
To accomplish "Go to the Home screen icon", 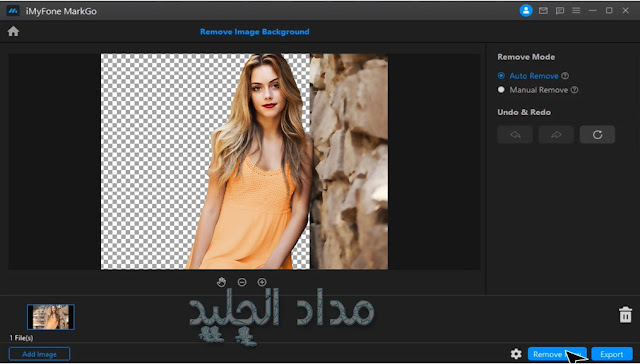I will tap(13, 31).
